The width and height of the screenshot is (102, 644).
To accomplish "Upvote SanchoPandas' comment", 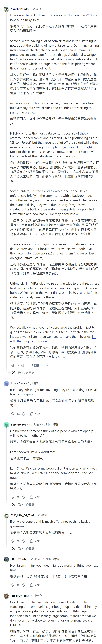I will click(13, 365).
